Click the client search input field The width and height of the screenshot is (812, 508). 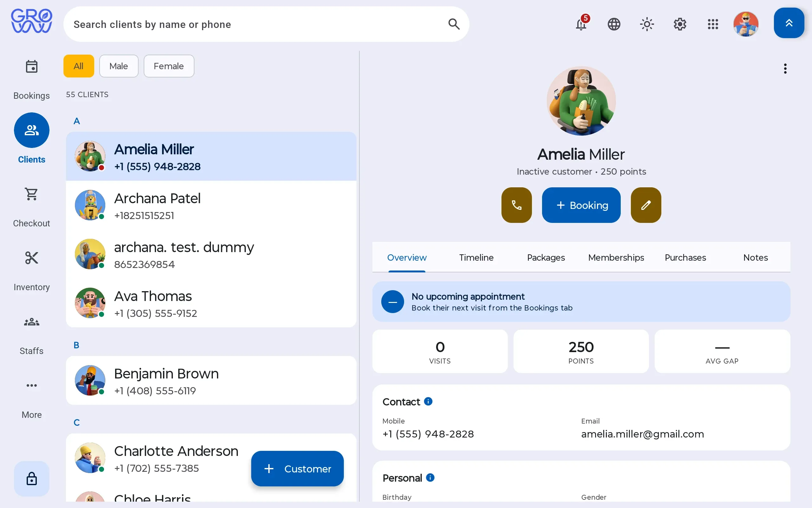[x=266, y=24]
